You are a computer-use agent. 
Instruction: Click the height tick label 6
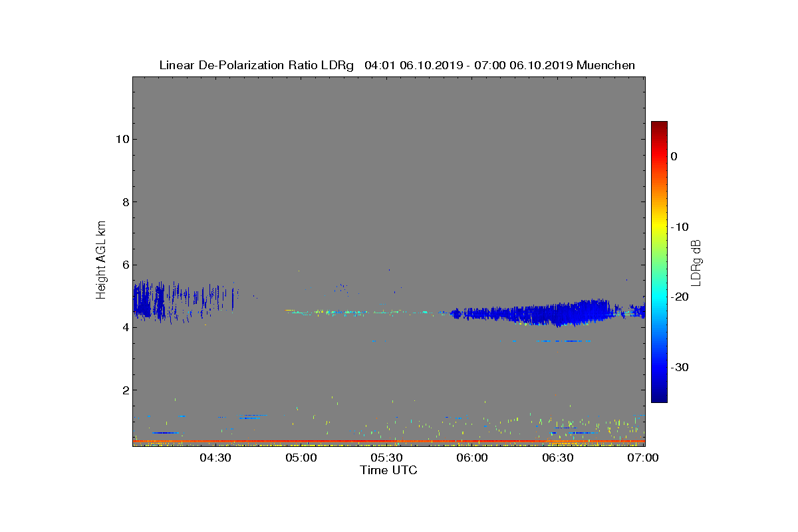[x=124, y=265]
